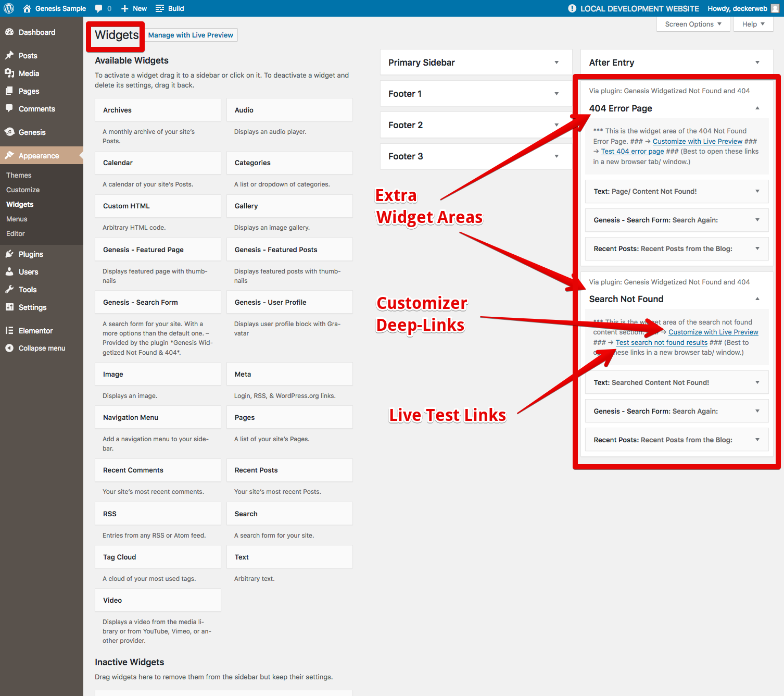Click the WordPress logo icon
784x696 pixels.
tap(9, 8)
